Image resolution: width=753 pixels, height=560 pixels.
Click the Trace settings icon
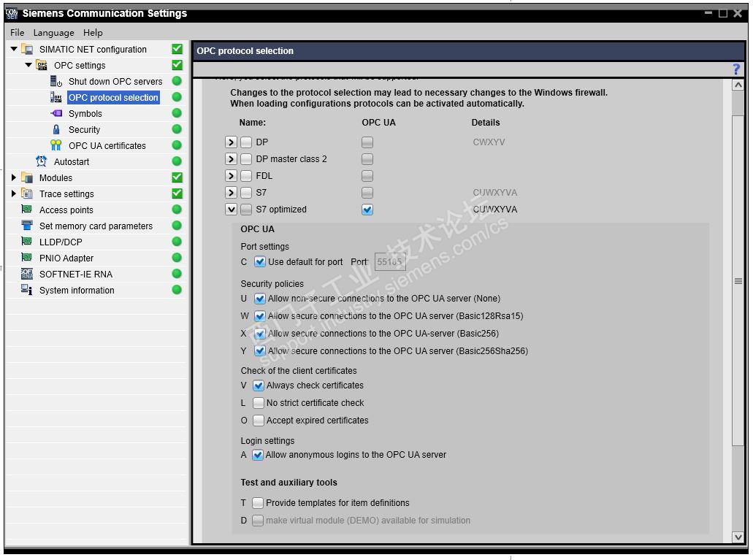point(27,193)
